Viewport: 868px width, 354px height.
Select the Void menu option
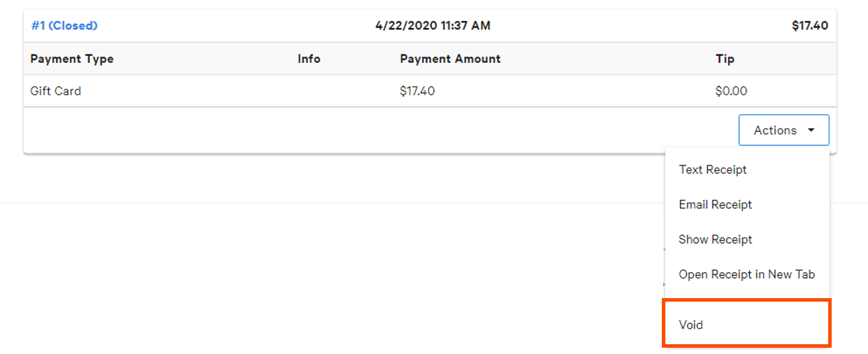(690, 325)
